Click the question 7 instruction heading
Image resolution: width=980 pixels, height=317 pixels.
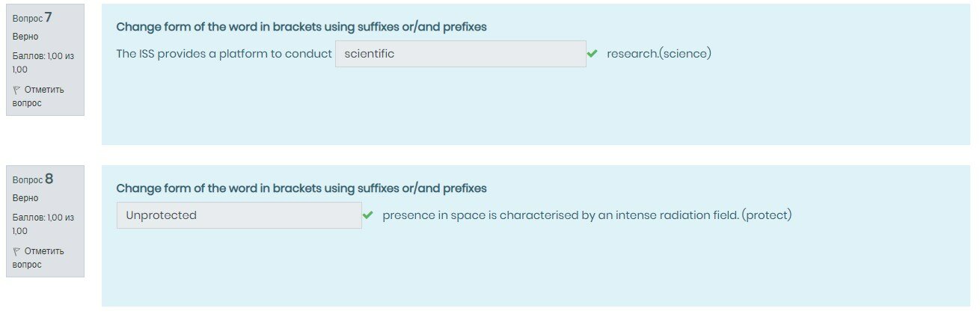[301, 27]
